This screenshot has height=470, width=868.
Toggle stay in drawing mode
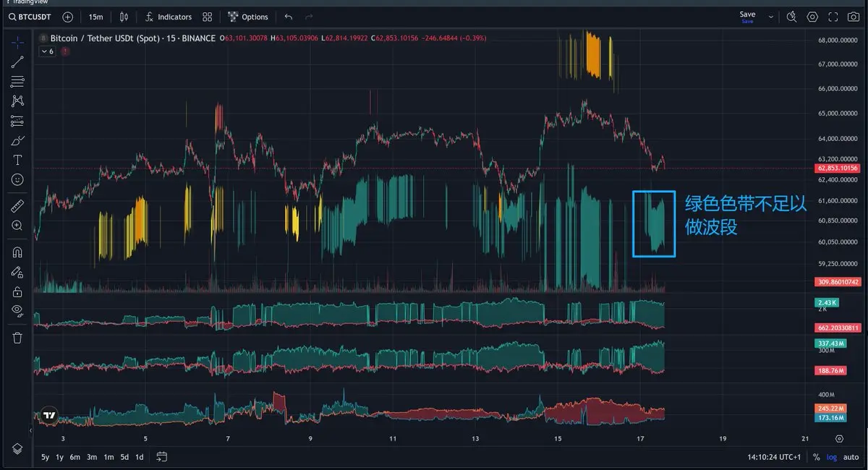pos(17,273)
